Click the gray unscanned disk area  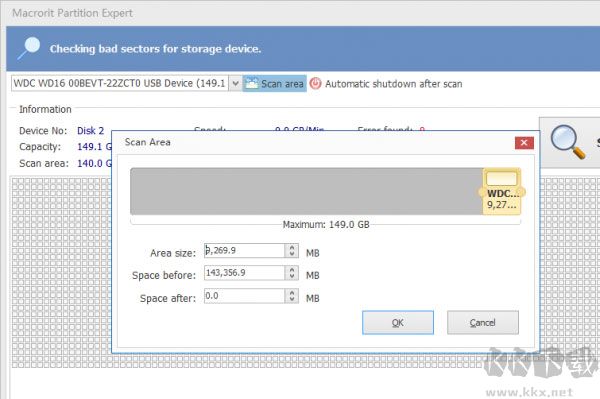(x=306, y=191)
